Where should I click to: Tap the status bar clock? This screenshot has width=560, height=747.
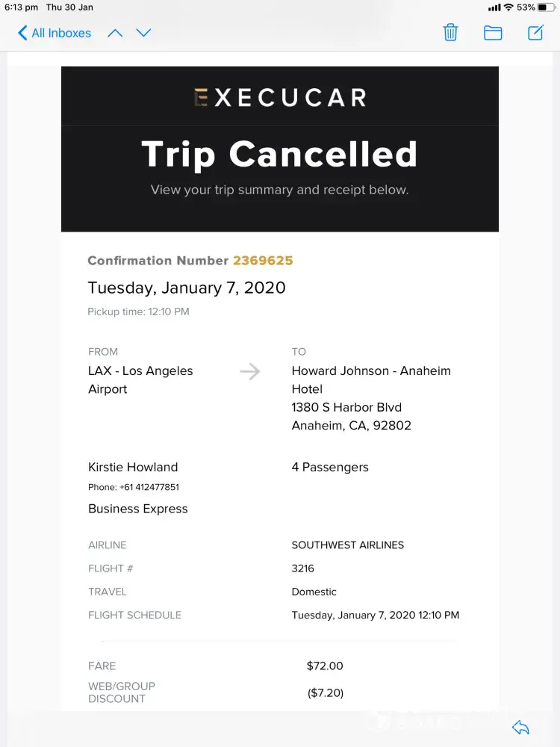(x=21, y=7)
